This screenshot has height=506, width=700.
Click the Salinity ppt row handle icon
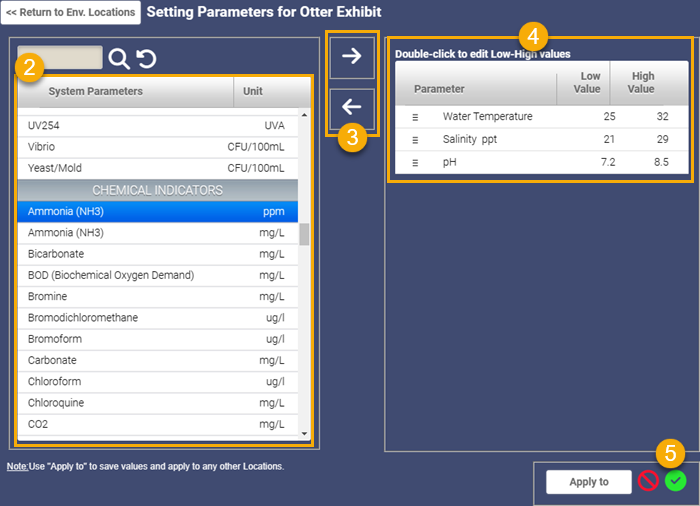click(415, 140)
